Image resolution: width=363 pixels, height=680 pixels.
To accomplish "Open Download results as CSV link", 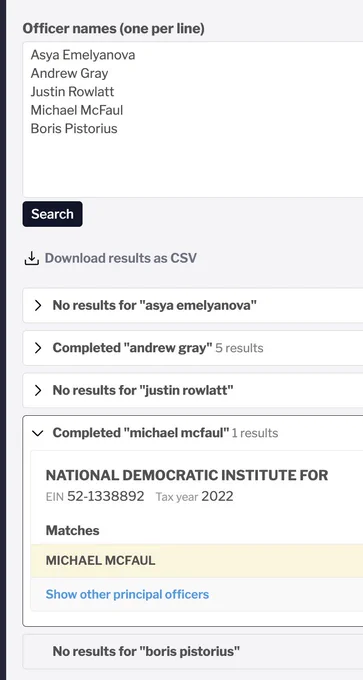I will 121,258.
